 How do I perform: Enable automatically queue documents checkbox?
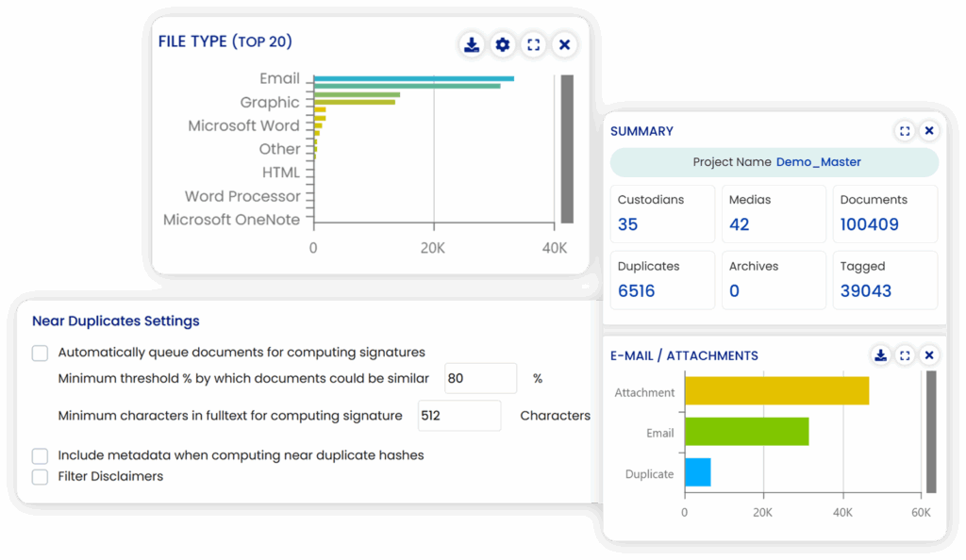40,353
